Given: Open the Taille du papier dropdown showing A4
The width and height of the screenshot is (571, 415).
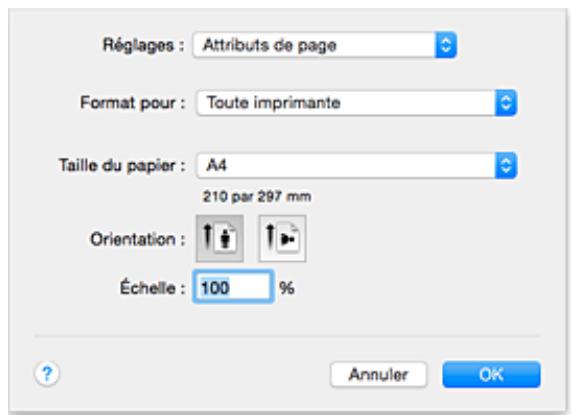Looking at the screenshot, I should 357,166.
